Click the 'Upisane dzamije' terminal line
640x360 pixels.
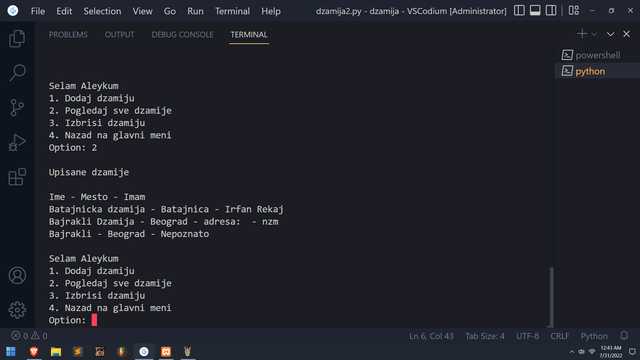click(89, 172)
